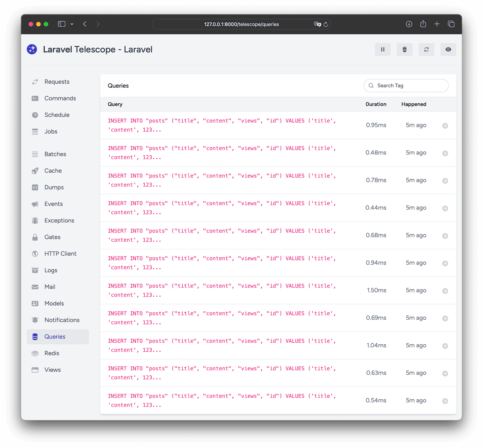483x448 pixels.
Task: Click the Events megaphone icon
Action: [x=35, y=204]
